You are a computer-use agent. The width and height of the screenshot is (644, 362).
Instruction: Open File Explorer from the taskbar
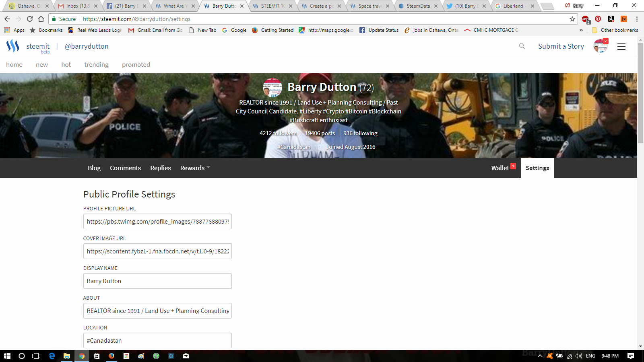(x=67, y=356)
